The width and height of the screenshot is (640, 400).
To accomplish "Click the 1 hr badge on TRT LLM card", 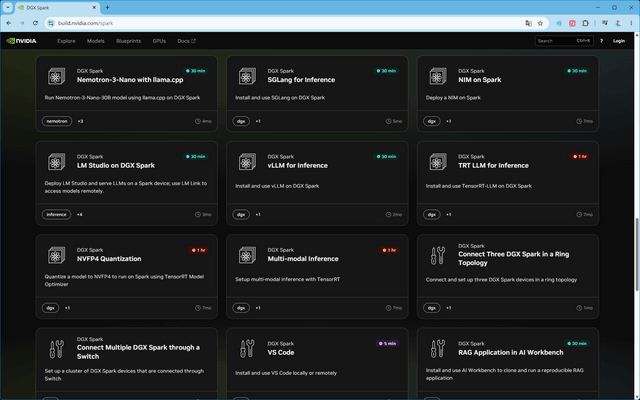I will click(x=580, y=156).
